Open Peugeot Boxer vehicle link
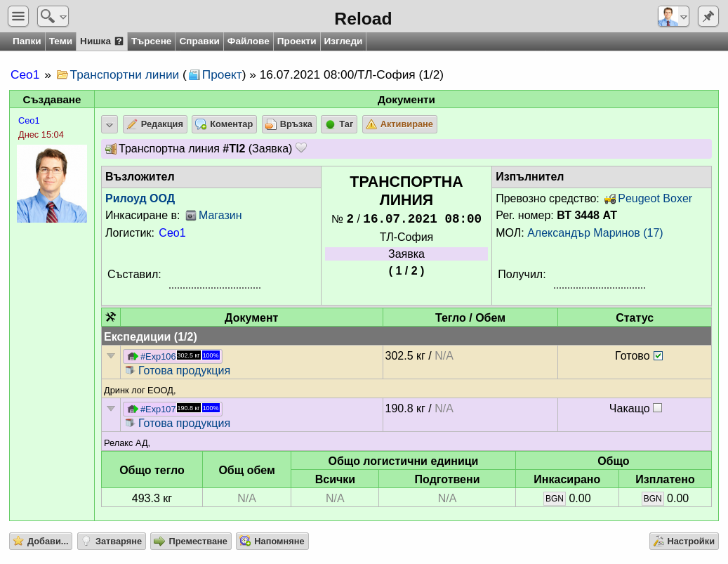Viewport: 728px width, 564px height. pos(655,198)
